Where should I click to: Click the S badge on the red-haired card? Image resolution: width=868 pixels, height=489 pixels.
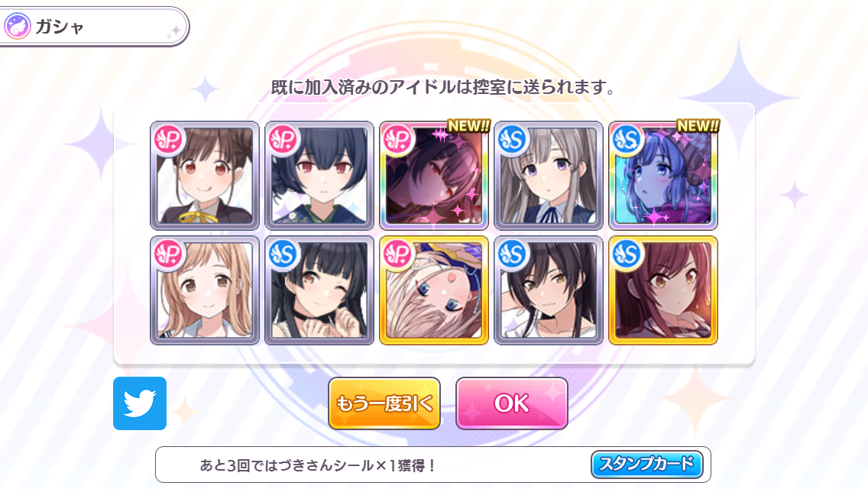click(x=627, y=254)
